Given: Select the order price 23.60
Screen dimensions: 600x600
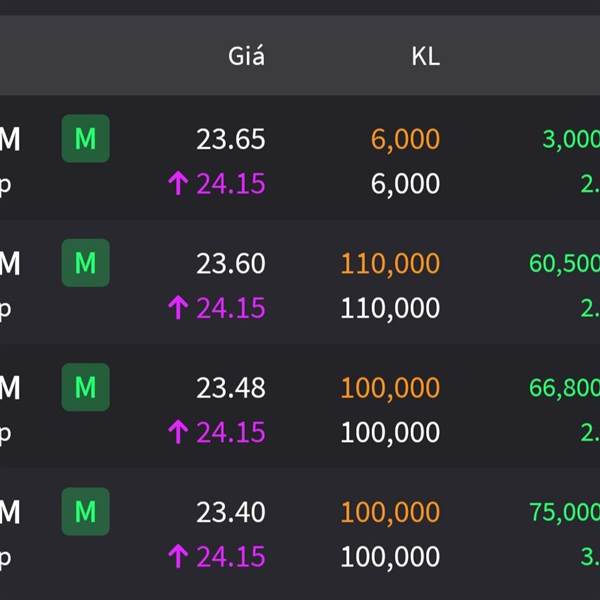Looking at the screenshot, I should pos(231,263).
